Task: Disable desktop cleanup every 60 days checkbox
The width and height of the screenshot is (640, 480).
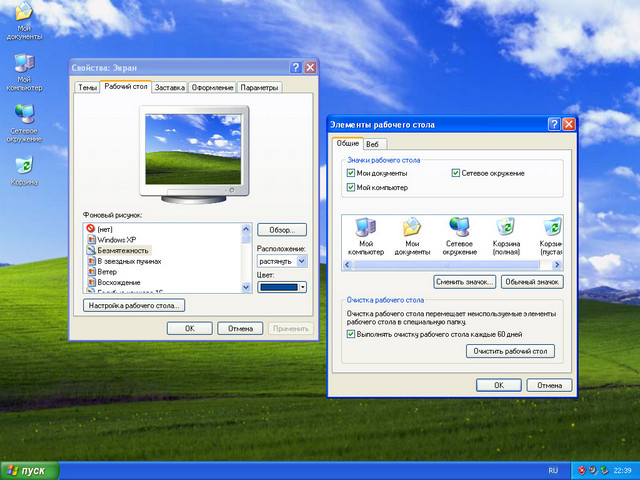Action: (350, 335)
